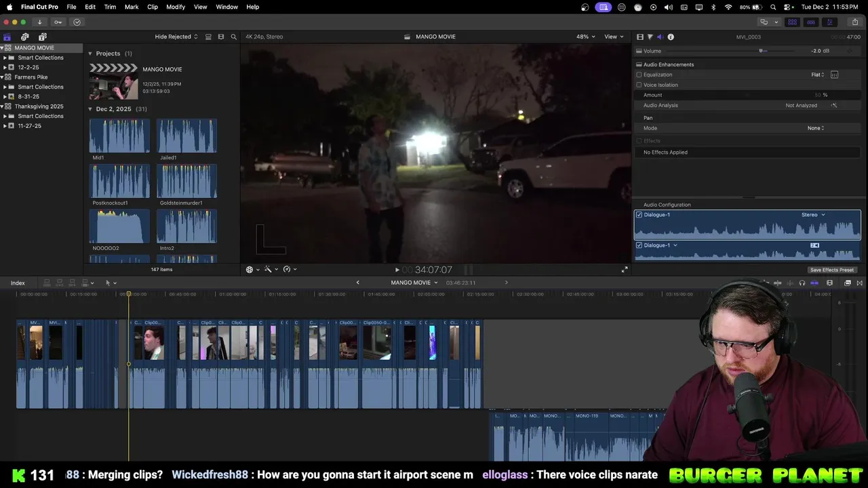This screenshot has width=868, height=488.
Task: Collapse the Dec 2, 2025 section
Action: (x=90, y=109)
